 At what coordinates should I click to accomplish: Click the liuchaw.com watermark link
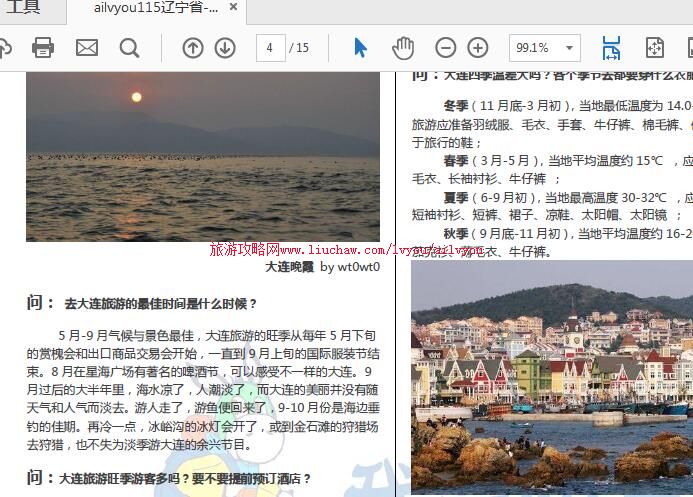346,249
